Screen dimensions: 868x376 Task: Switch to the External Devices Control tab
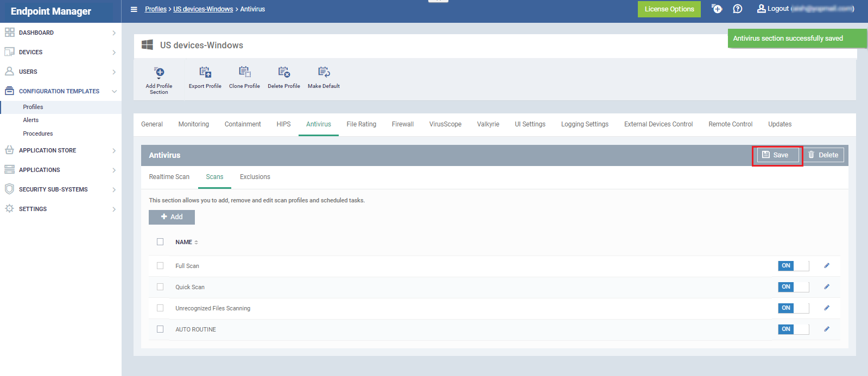pyautogui.click(x=658, y=124)
